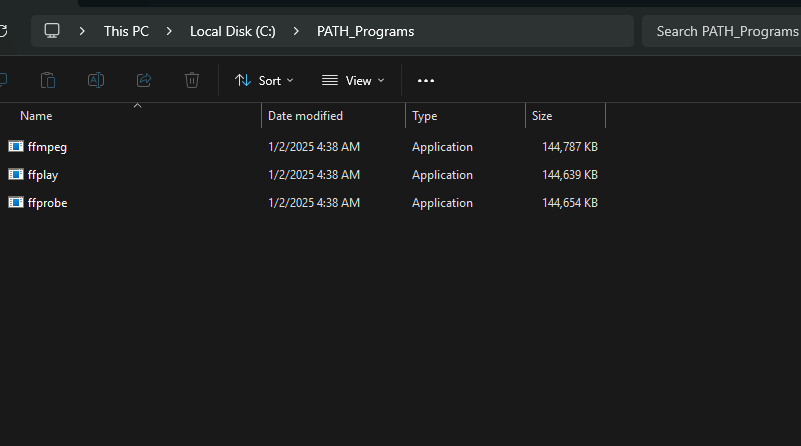This screenshot has width=801, height=446.
Task: Expand the chevron before This PC
Action: pos(83,31)
